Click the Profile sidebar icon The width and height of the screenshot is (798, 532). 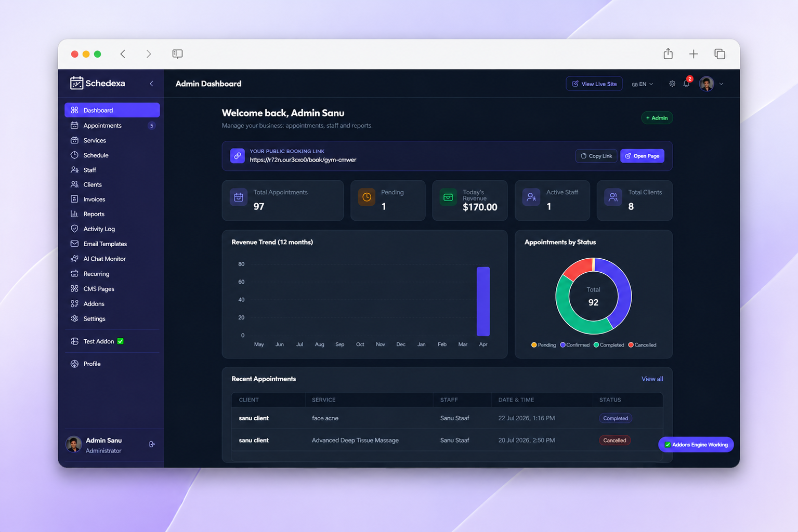(74, 364)
